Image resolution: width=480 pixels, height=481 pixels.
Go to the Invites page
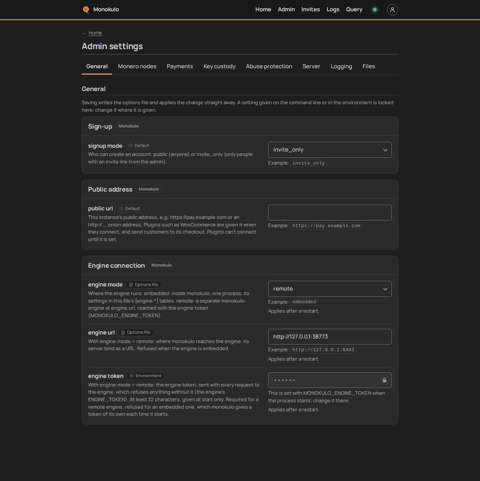coord(310,9)
